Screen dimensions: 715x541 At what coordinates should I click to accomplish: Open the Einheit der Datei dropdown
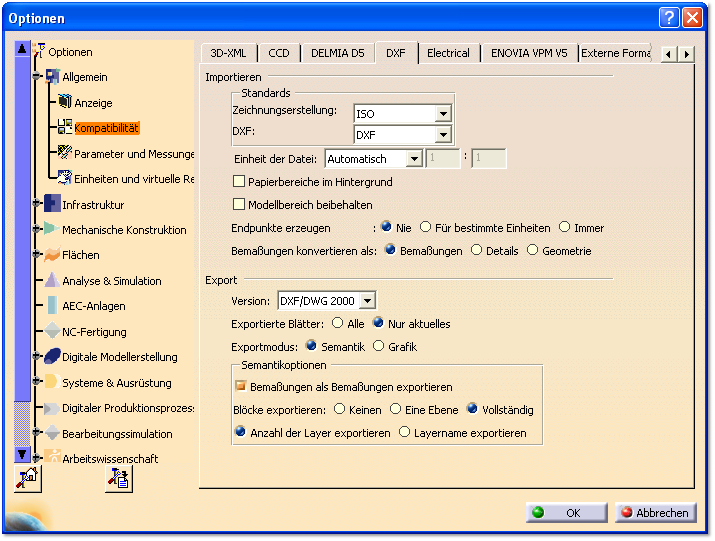(x=414, y=159)
